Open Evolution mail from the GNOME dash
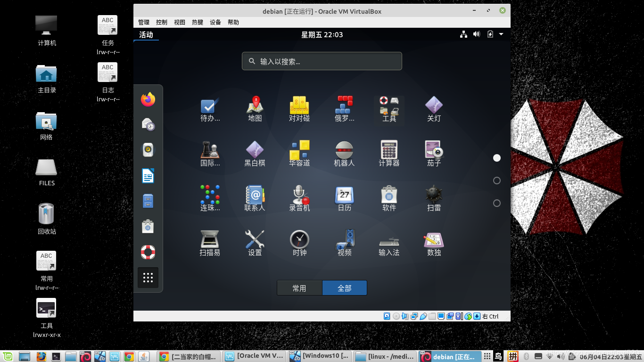Viewport: 644px width, 362px height. click(148, 125)
